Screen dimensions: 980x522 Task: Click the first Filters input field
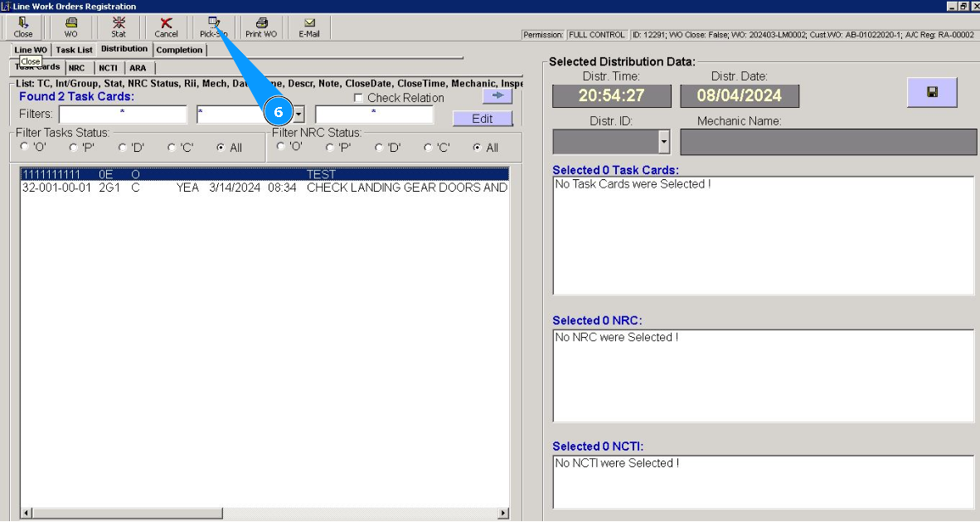click(x=123, y=115)
